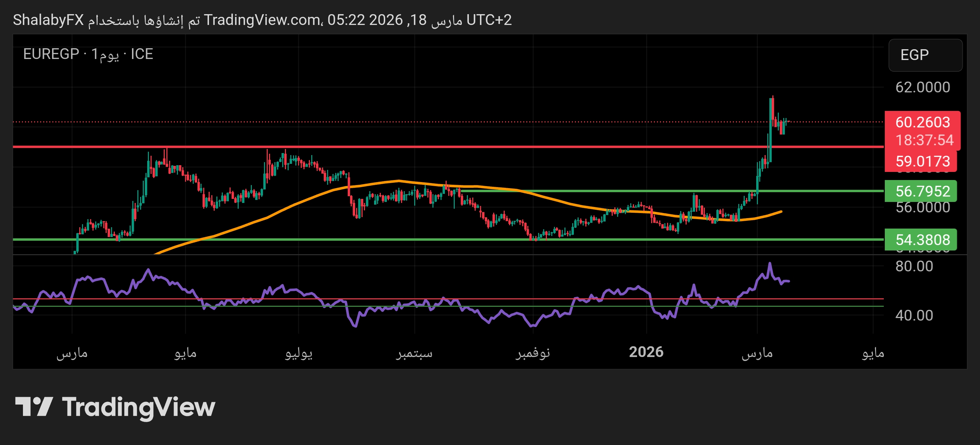Click the سبتمبر label on time axis
980x445 pixels.
(414, 353)
